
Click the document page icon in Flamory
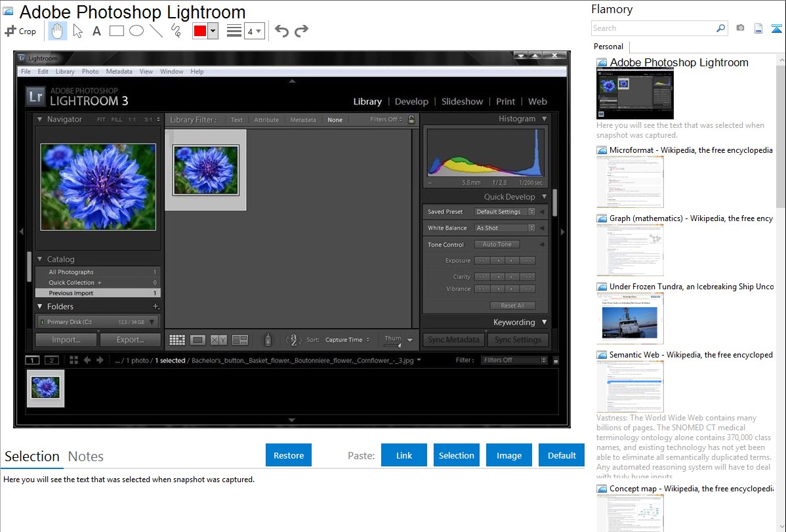coord(758,28)
